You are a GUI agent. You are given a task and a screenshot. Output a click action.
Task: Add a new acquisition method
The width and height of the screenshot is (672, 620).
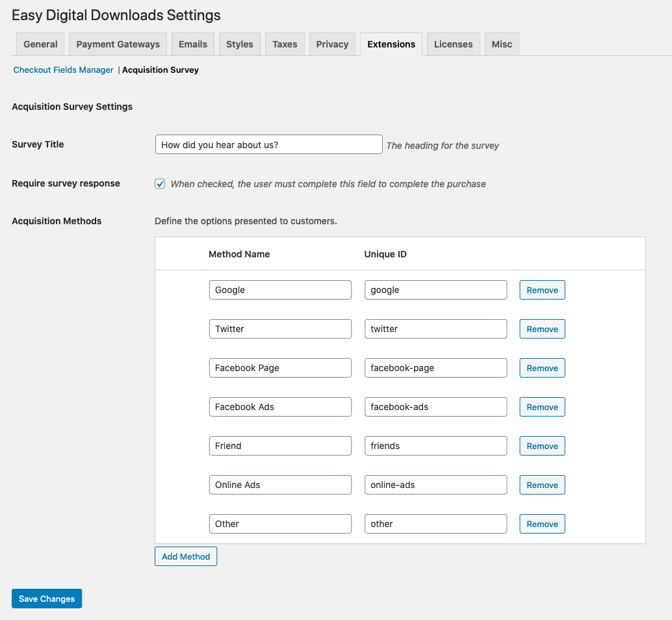186,556
